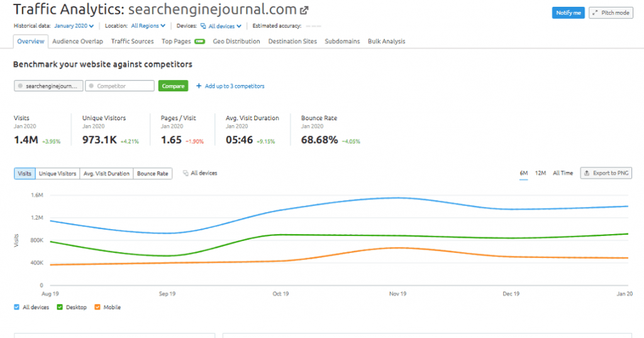Select the All Time range
The height and width of the screenshot is (338, 644).
point(563,173)
